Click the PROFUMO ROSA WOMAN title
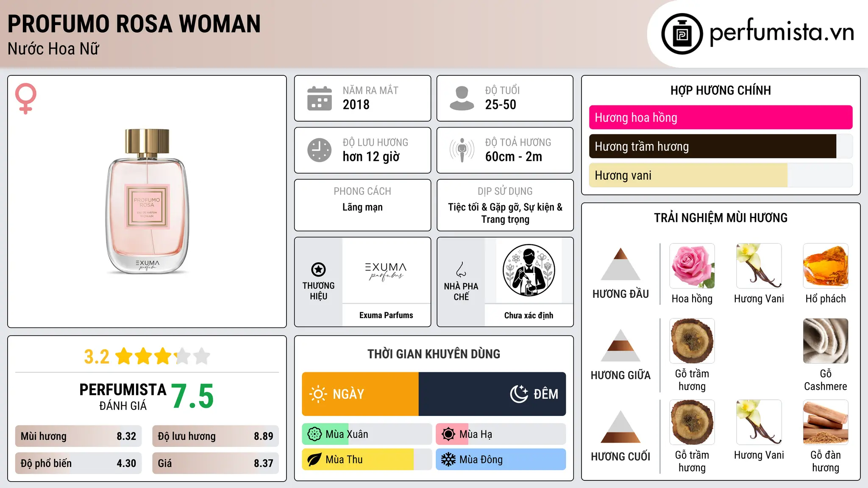This screenshot has height=488, width=868. pyautogui.click(x=134, y=24)
